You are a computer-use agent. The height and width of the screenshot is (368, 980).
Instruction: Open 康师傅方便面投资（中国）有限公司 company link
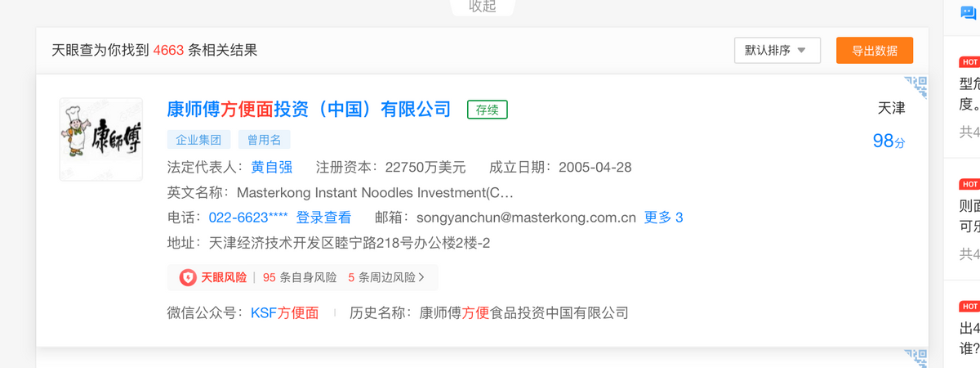[309, 110]
